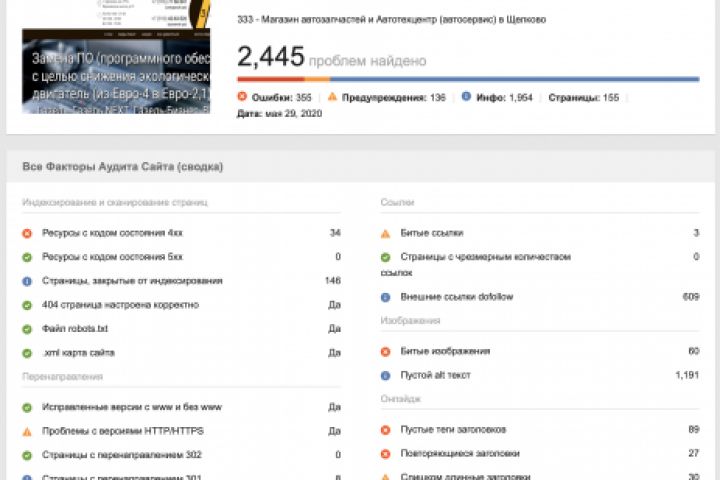This screenshot has height=480, width=720.
Task: Click the blue info segment of problems bar
Action: [515, 79]
